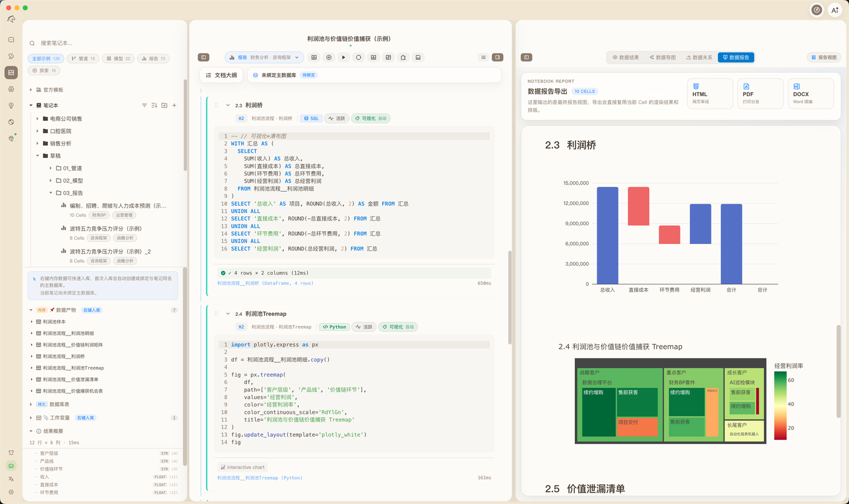Click red 直接成本 bar in waterfall chart
Image resolution: width=849 pixels, height=504 pixels.
pos(639,206)
